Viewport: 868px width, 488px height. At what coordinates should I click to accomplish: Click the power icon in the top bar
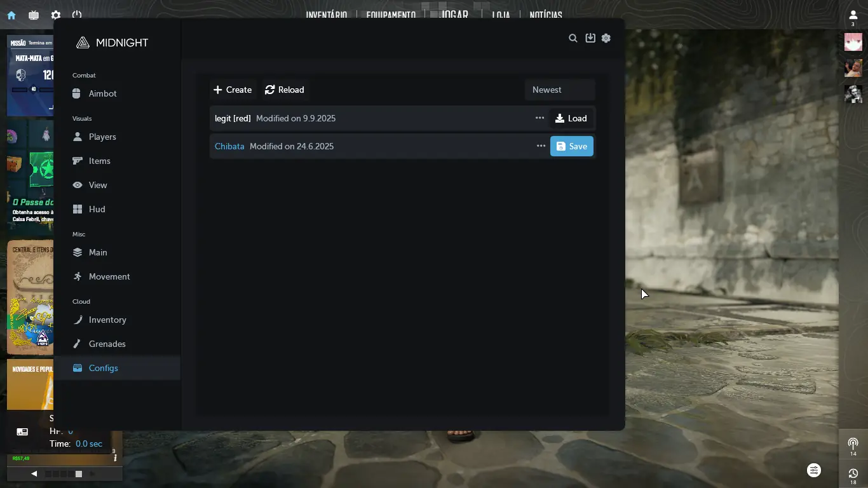[77, 15]
